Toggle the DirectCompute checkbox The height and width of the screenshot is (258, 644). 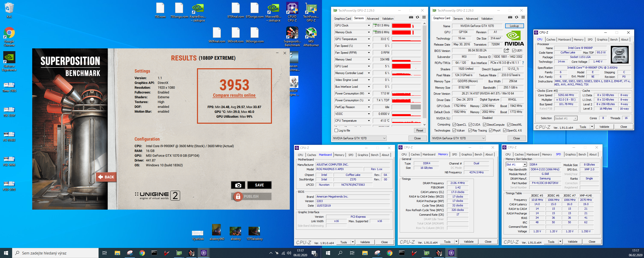pyautogui.click(x=485, y=125)
